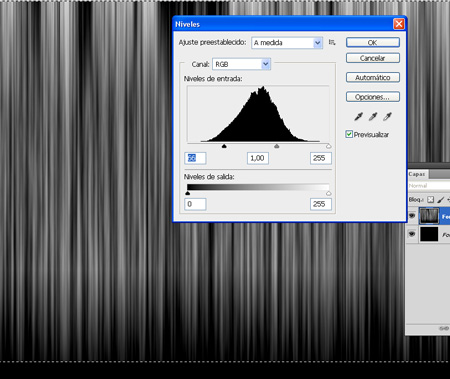Viewport: 450px width, 379px height.
Task: Select the white point eyedropper
Action: point(387,116)
